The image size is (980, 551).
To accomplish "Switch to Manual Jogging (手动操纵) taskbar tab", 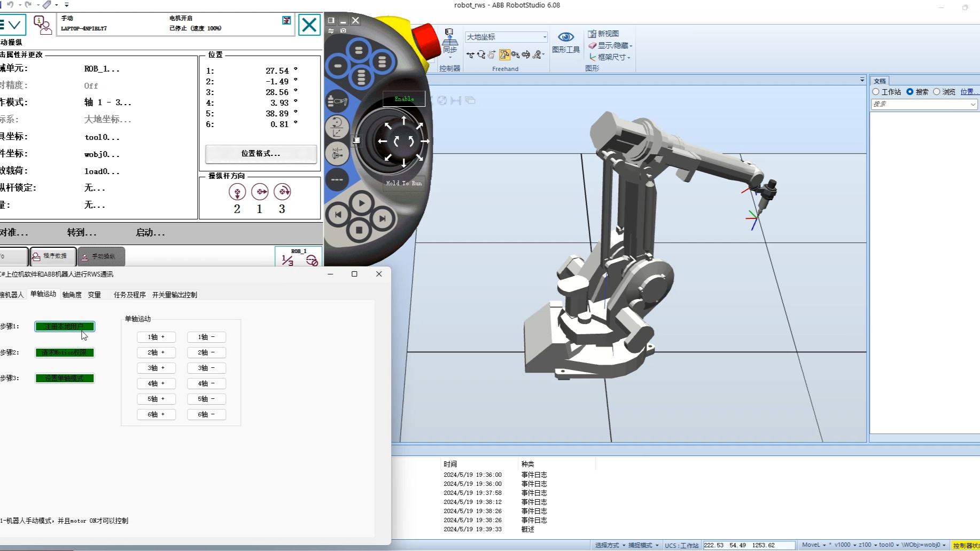I will tap(101, 256).
